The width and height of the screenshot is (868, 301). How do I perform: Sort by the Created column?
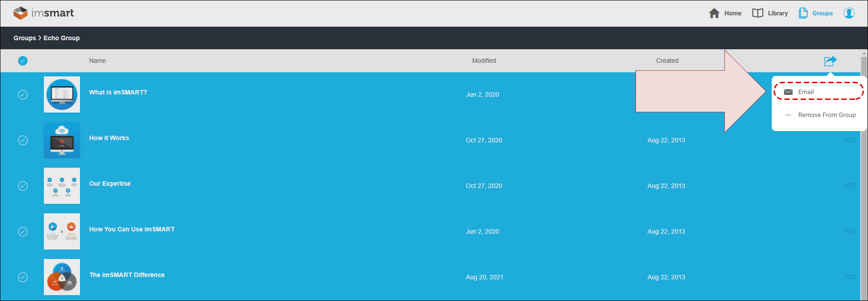(667, 61)
